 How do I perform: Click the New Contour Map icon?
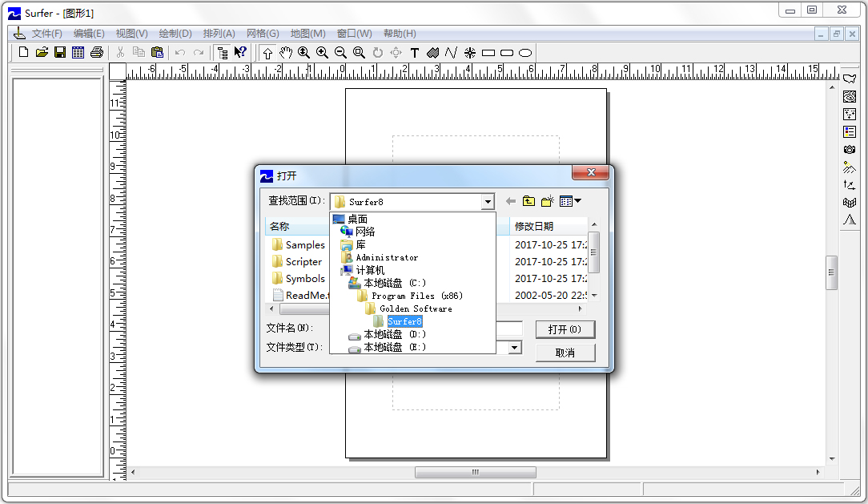(x=850, y=96)
